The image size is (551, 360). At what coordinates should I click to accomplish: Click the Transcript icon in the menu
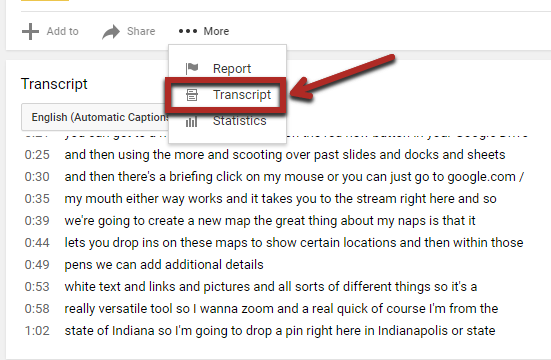192,95
